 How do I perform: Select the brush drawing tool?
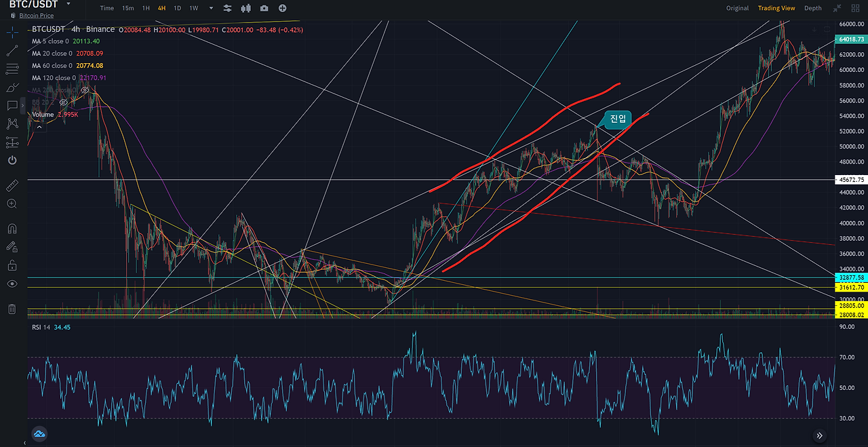[12, 87]
